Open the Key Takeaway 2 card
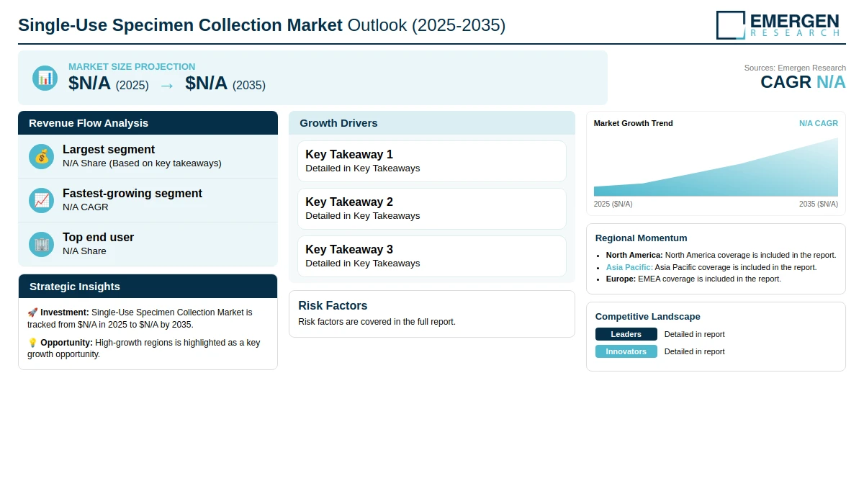The image size is (864, 504). pyautogui.click(x=432, y=209)
